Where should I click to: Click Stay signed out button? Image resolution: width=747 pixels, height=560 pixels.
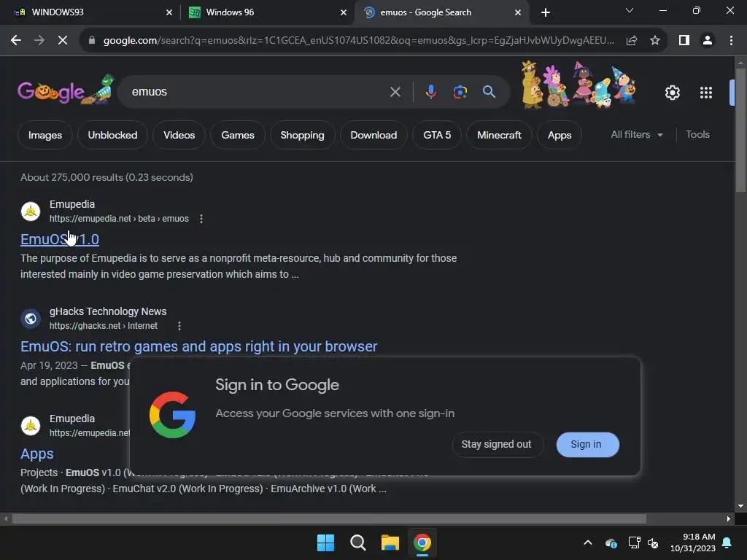coord(496,444)
